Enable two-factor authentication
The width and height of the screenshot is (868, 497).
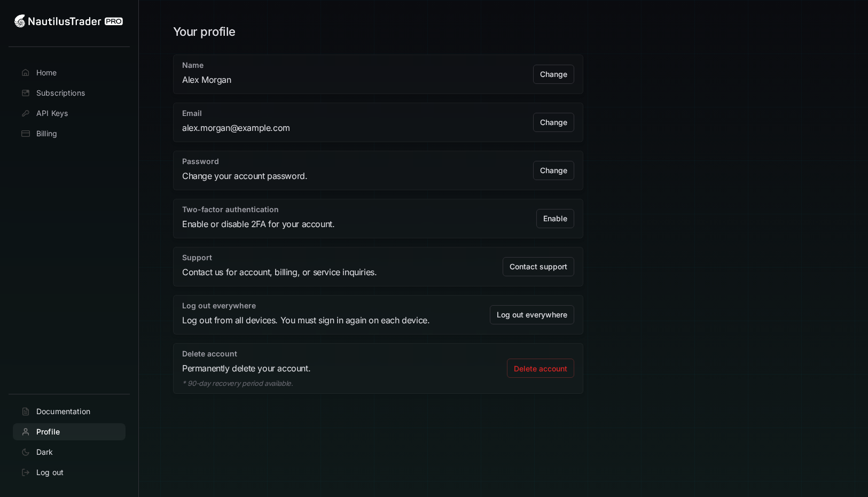pos(555,219)
